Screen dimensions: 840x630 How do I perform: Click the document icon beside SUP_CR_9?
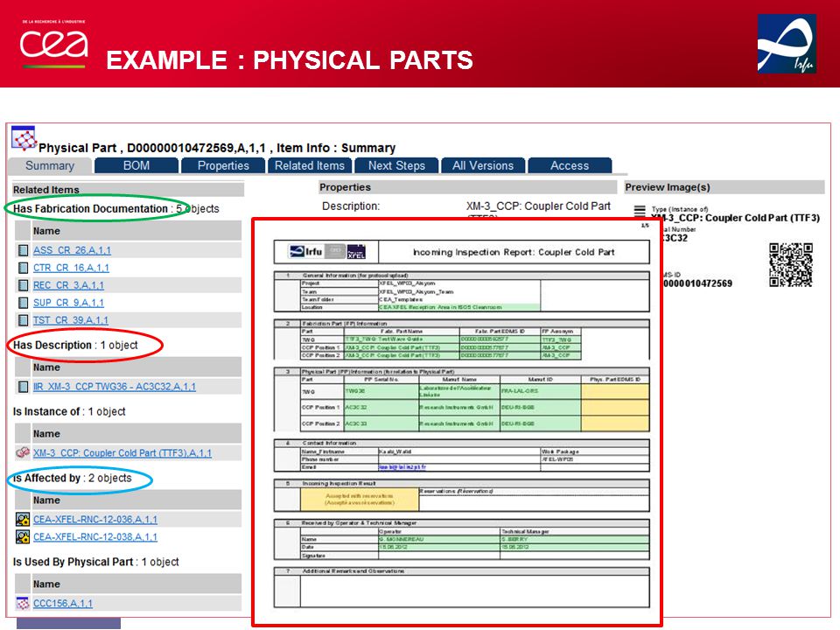pos(23,303)
